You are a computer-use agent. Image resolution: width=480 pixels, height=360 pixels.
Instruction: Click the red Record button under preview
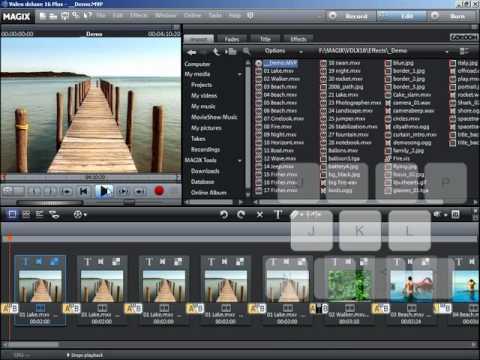pyautogui.click(x=159, y=191)
